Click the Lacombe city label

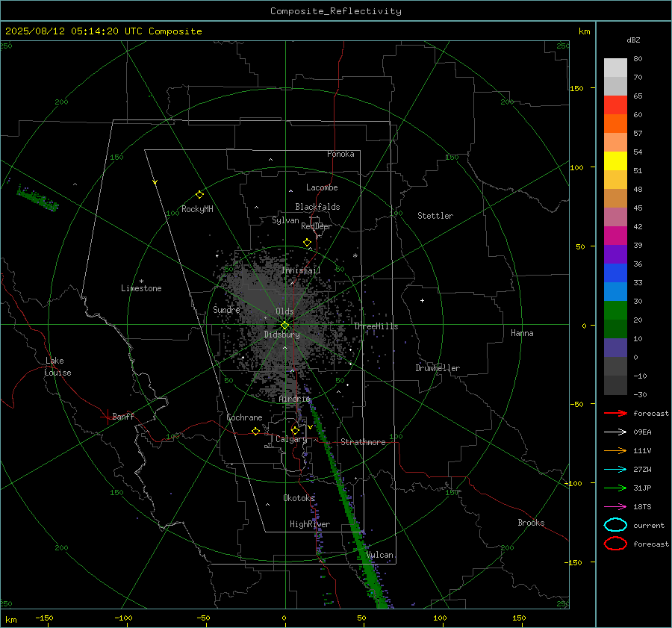322,187
